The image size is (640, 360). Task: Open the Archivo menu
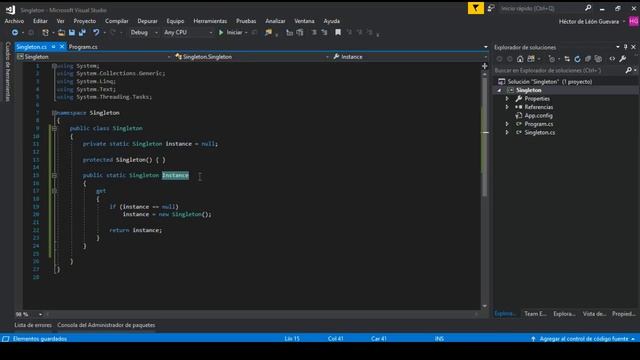[x=14, y=21]
